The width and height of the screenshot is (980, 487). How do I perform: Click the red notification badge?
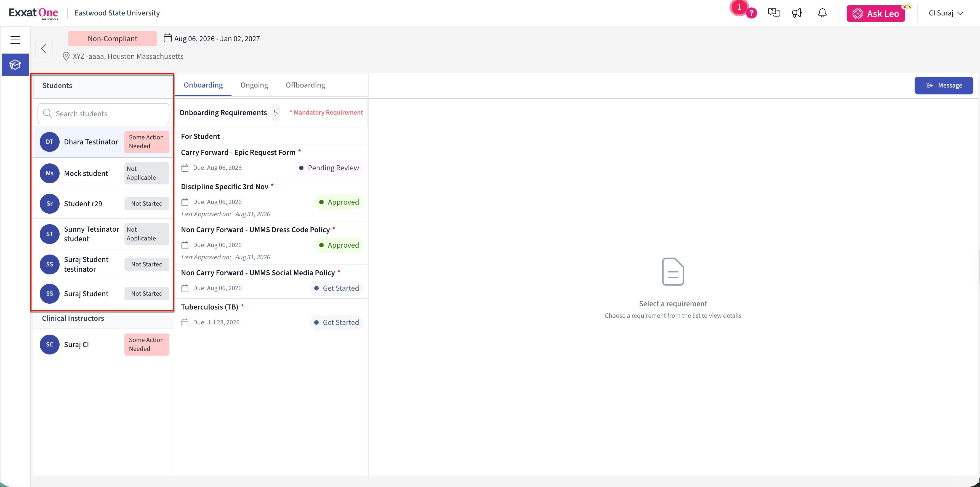point(739,7)
